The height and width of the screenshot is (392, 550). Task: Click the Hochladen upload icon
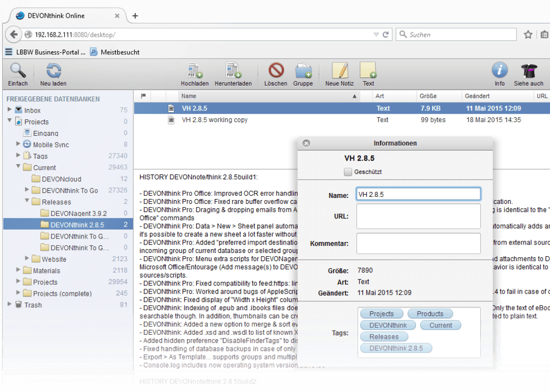[x=195, y=70]
